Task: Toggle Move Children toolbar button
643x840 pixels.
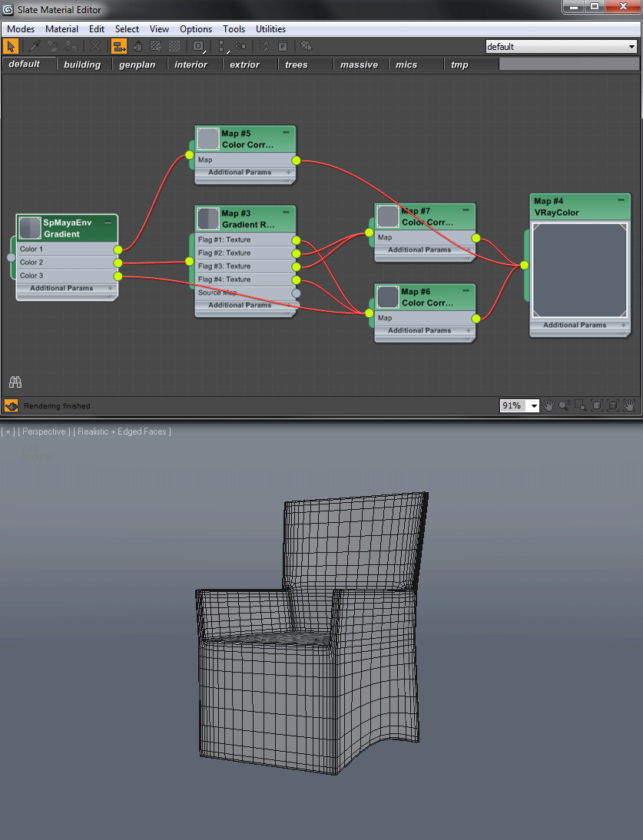Action: tap(119, 47)
